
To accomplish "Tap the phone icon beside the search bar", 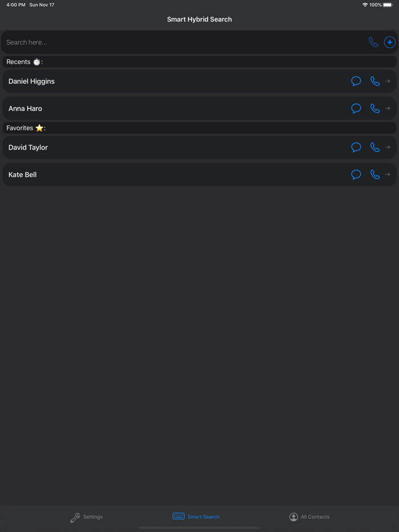I will coord(373,42).
